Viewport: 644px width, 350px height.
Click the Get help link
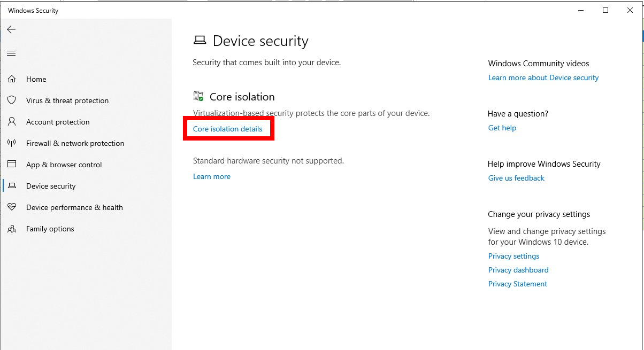[502, 128]
